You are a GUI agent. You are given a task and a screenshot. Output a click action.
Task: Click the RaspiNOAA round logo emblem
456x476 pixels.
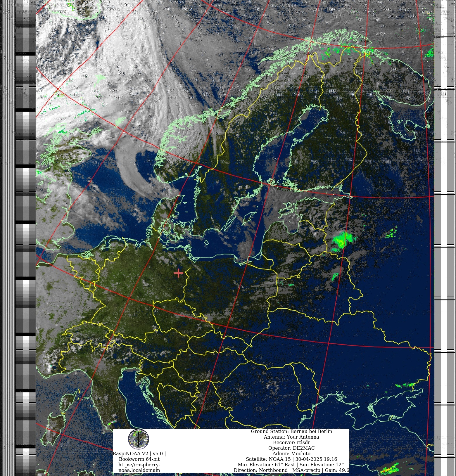pyautogui.click(x=138, y=439)
